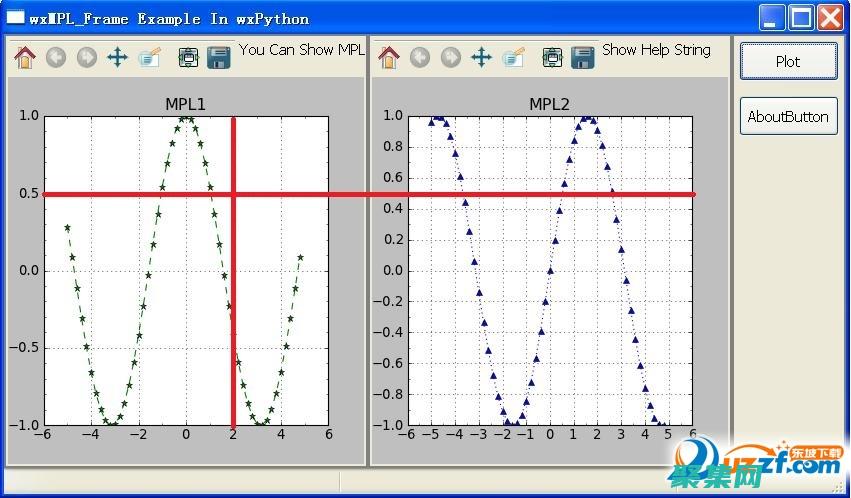Reset the MPL2 view with Home icon

coord(389,58)
